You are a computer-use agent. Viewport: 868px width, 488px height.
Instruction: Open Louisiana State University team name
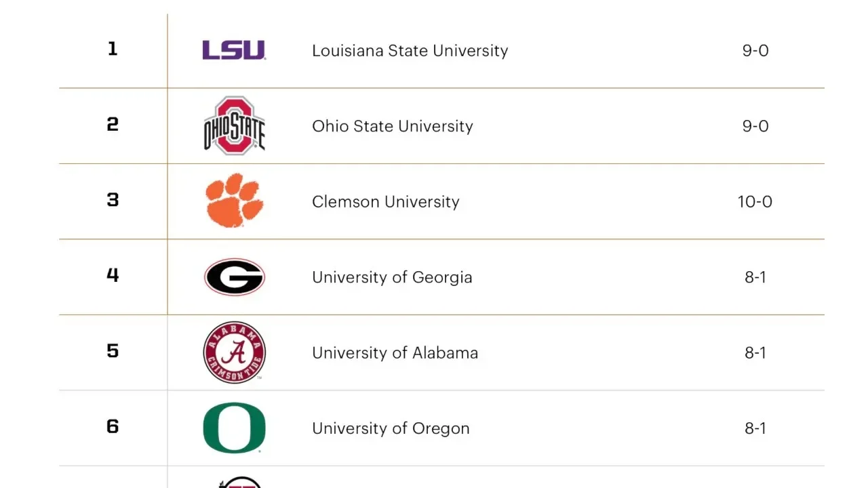tap(410, 51)
